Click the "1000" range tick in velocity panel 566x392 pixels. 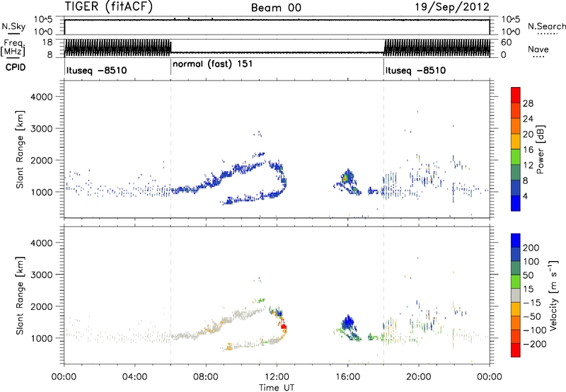pyautogui.click(x=41, y=338)
